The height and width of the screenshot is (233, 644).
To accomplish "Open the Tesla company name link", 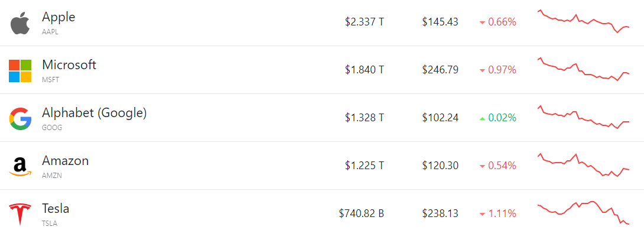I will pyautogui.click(x=56, y=209).
